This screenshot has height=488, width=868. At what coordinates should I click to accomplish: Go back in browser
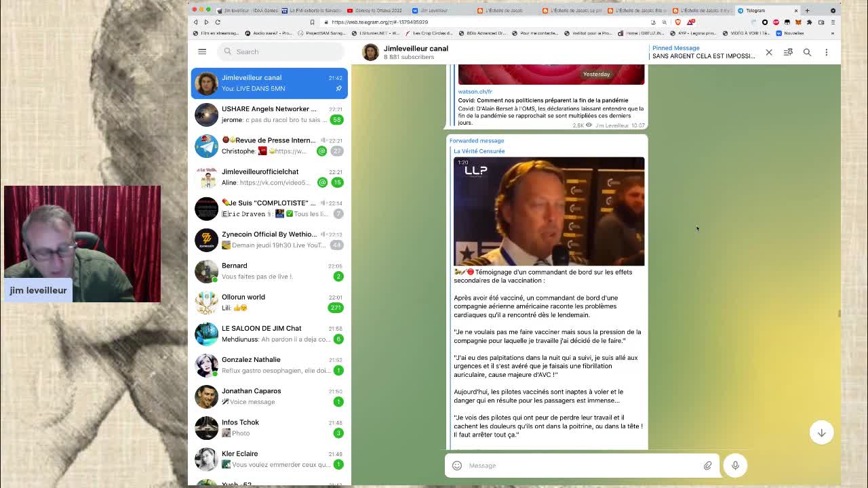tap(195, 22)
